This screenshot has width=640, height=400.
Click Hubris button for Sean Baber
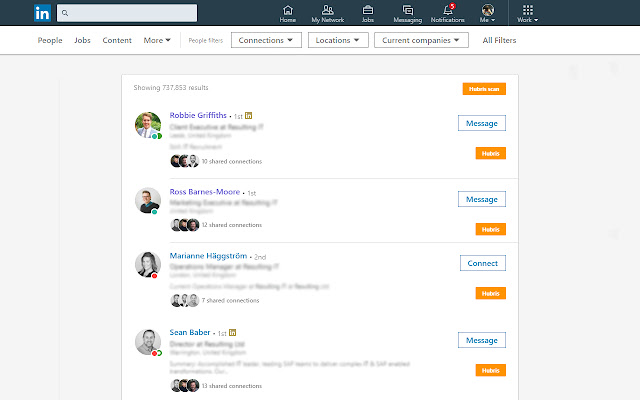click(491, 370)
